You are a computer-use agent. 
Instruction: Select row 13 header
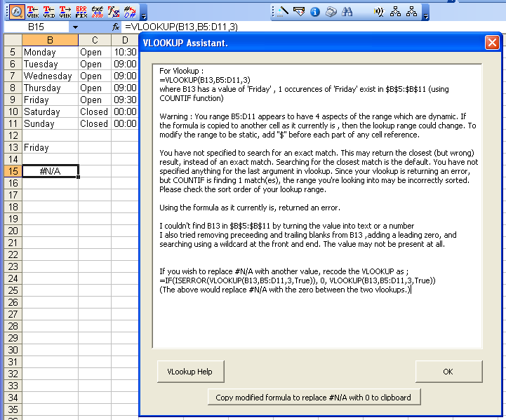coord(13,147)
